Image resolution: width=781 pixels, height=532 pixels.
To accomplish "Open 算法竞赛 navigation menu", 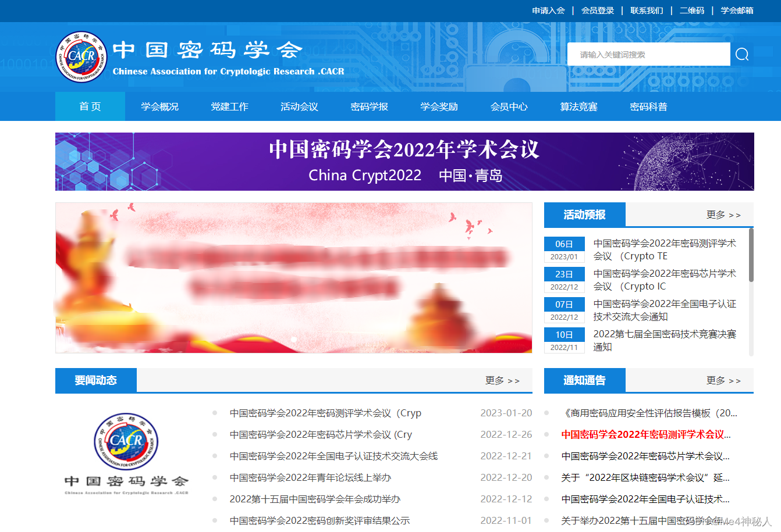I will coord(579,106).
